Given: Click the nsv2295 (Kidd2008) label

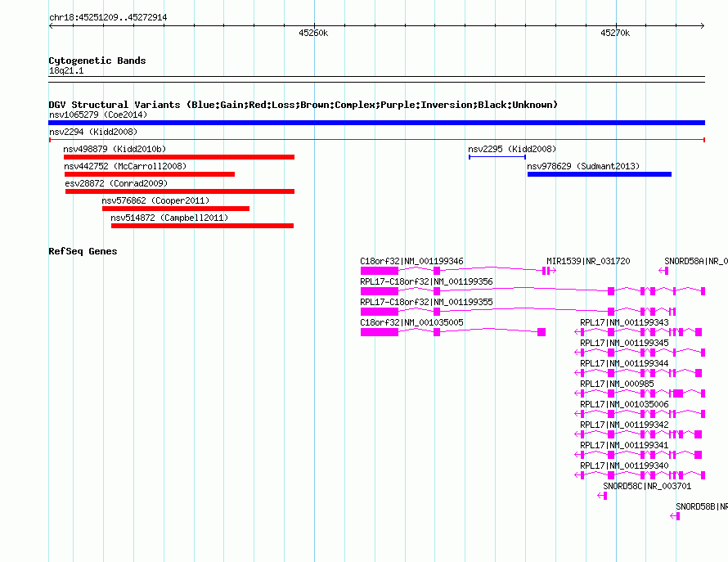Looking at the screenshot, I should (x=512, y=149).
